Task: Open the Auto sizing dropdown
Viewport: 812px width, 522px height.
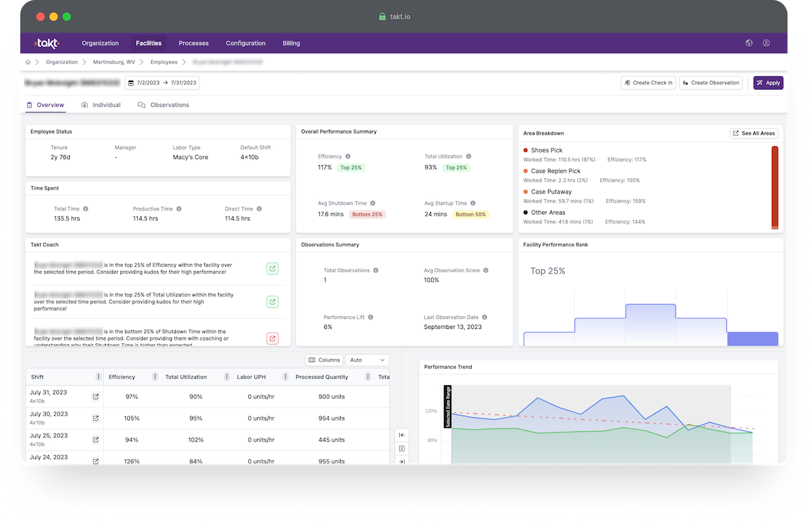Action: [x=367, y=360]
